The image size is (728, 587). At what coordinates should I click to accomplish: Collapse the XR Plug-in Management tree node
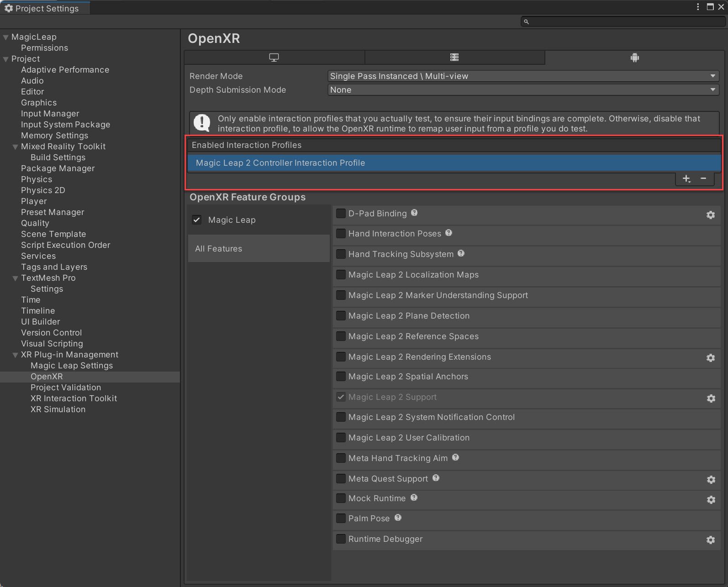(15, 355)
